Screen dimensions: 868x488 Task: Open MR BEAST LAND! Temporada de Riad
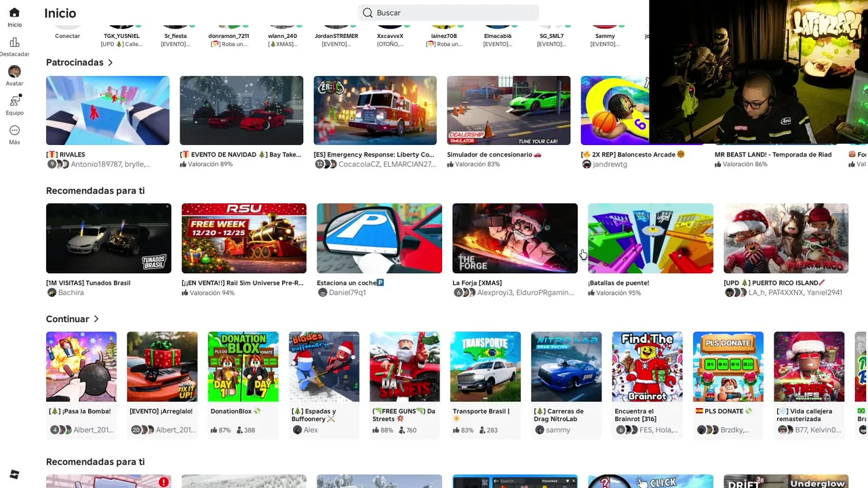pos(773,155)
